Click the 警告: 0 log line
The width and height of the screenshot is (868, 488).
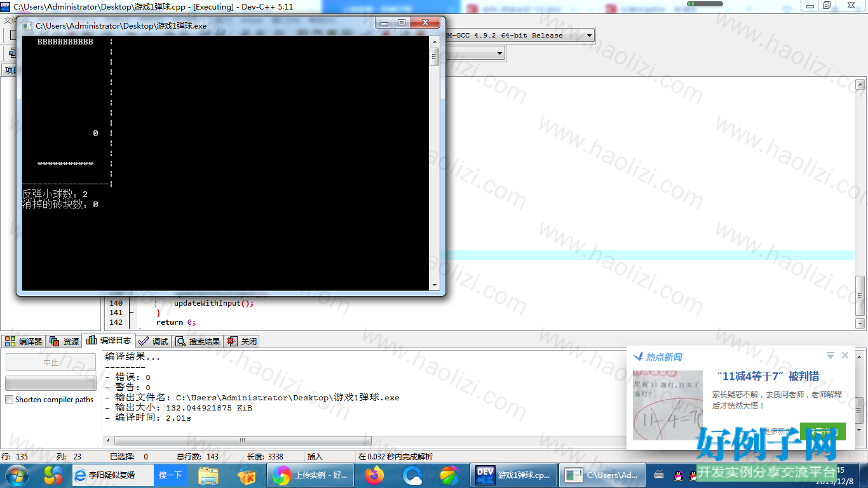tap(128, 387)
